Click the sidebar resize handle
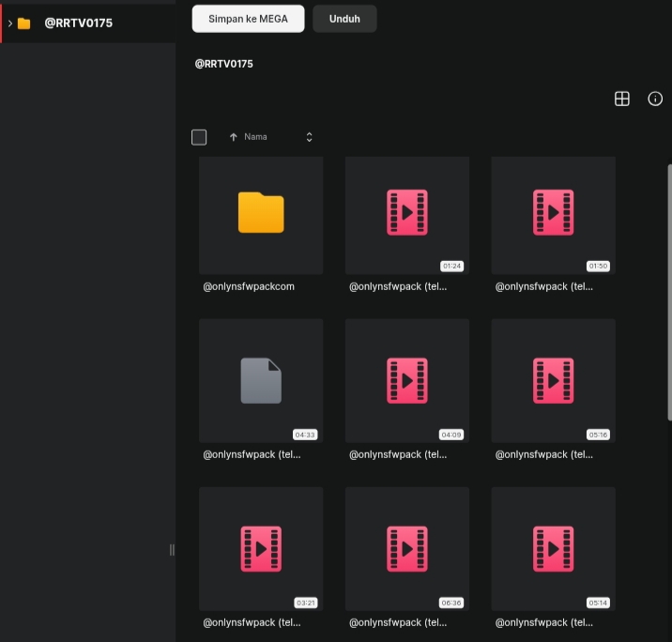The image size is (672, 642). coord(172,550)
